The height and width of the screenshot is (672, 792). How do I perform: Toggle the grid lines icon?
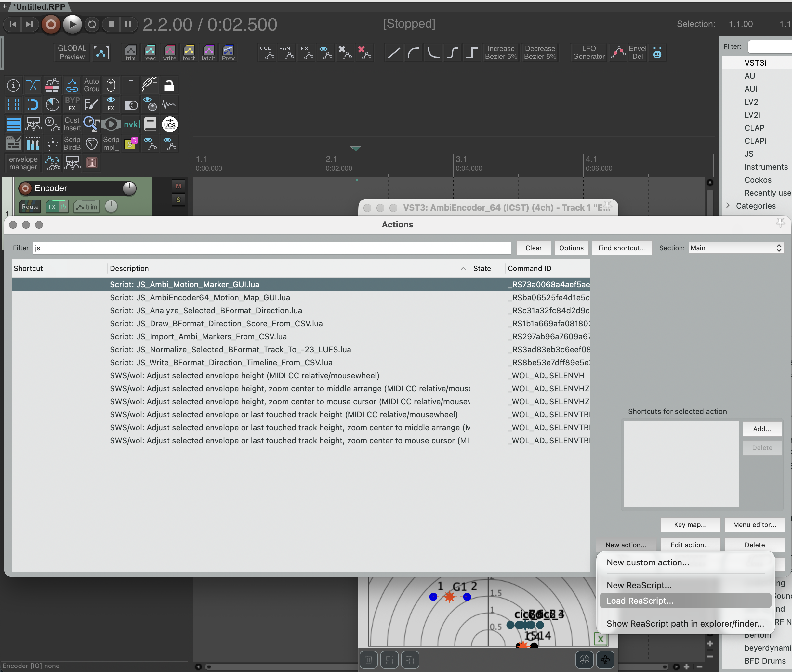pyautogui.click(x=13, y=105)
